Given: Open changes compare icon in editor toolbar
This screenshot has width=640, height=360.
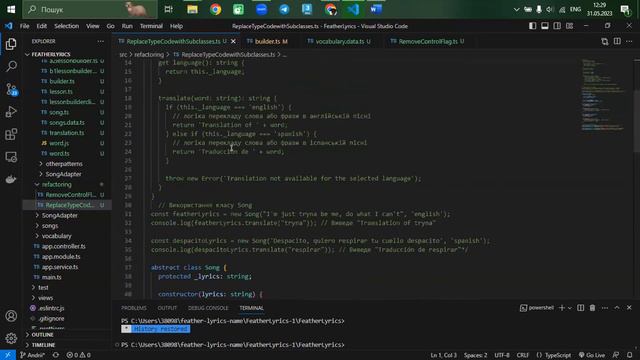Looking at the screenshot, I should (x=604, y=41).
